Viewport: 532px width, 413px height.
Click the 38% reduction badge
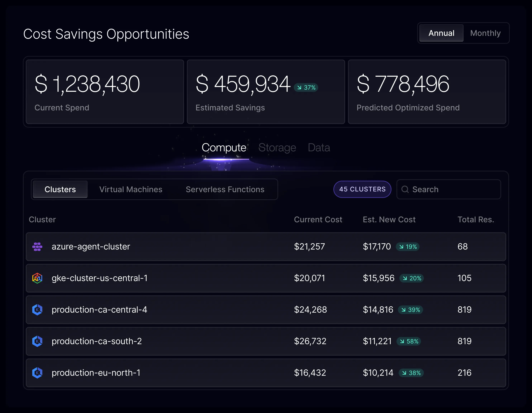point(411,373)
